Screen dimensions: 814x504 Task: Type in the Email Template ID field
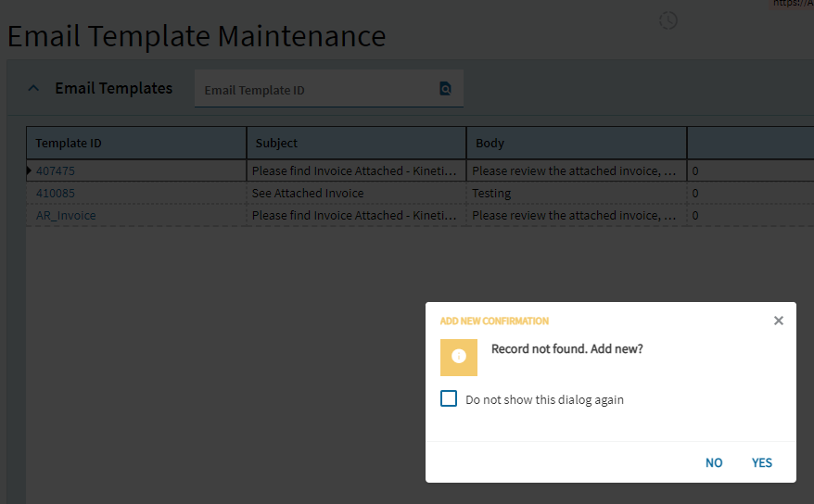315,90
